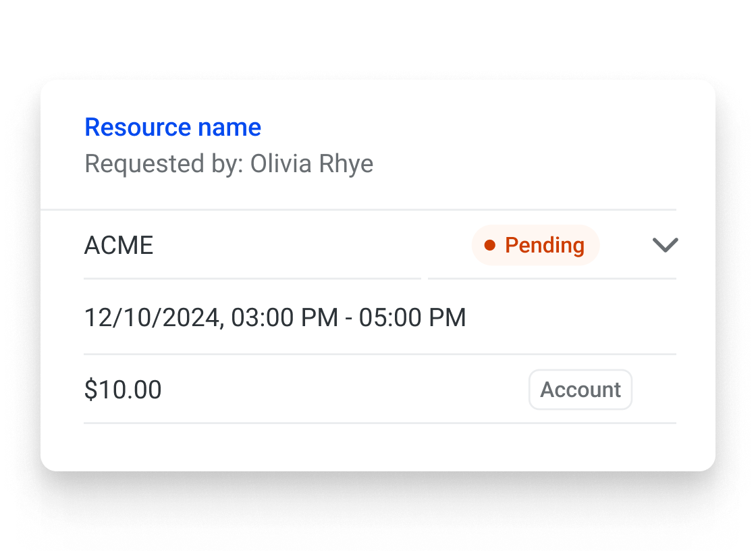Click the dash between the two times
Image resolution: width=756 pixels, height=551 pixels.
(348, 318)
